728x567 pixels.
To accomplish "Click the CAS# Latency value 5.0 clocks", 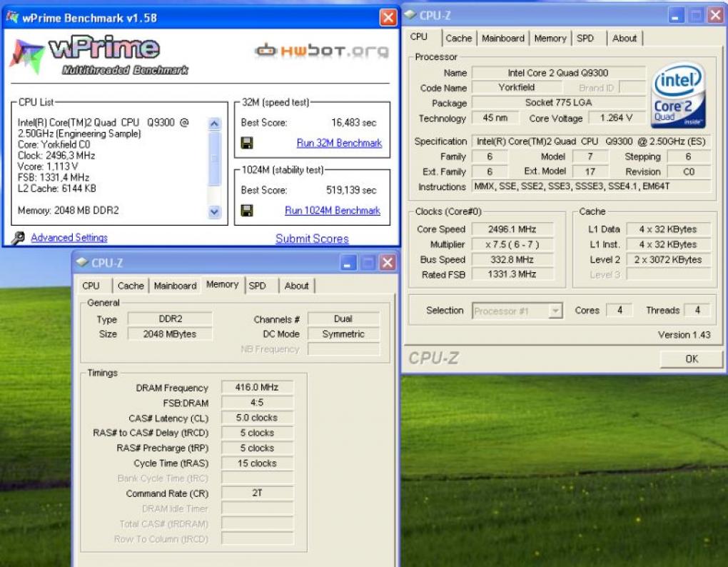I will pyautogui.click(x=257, y=418).
